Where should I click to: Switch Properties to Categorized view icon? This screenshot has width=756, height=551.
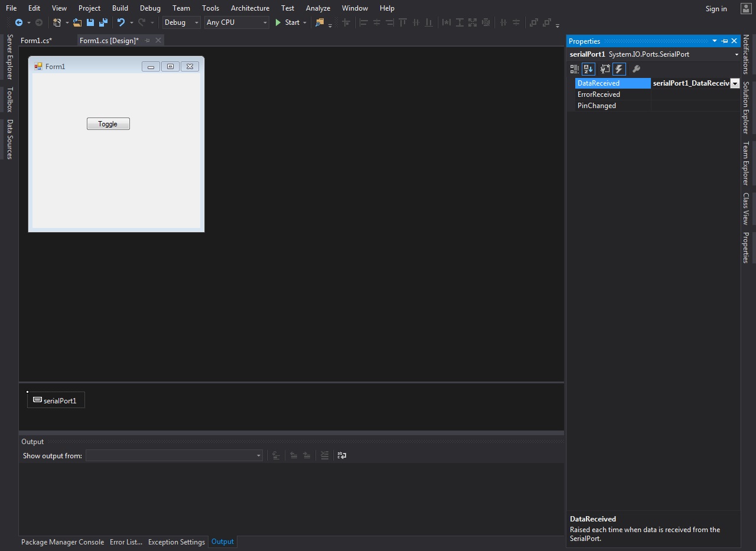pos(575,69)
